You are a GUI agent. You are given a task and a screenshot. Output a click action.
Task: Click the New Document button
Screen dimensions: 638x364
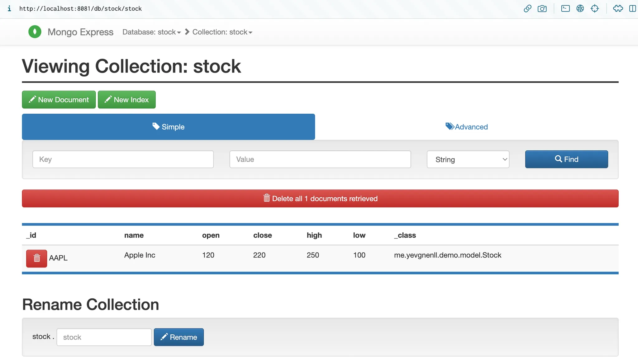(59, 100)
